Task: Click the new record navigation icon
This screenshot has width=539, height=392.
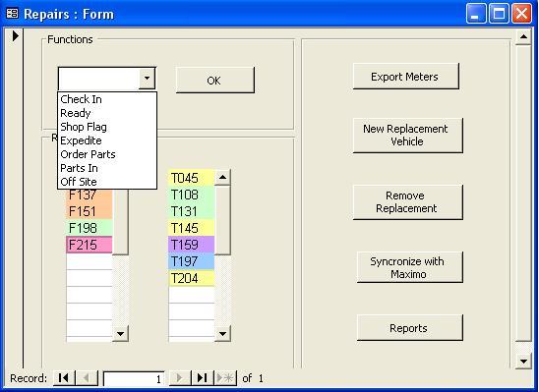Action: 225,378
